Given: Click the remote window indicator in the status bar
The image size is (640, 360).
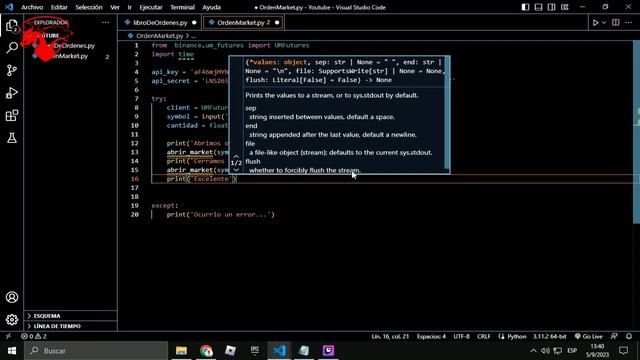Looking at the screenshot, I should 8,336.
